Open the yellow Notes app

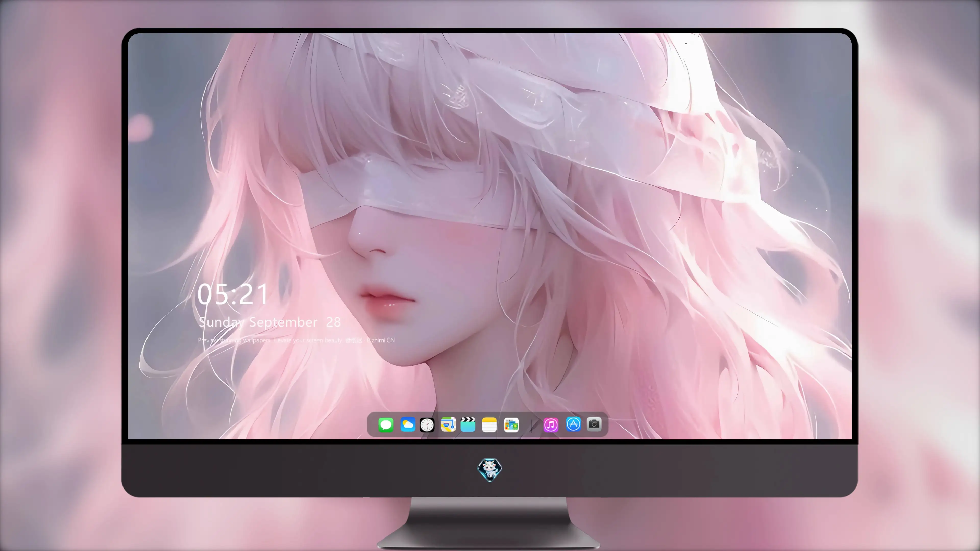tap(489, 425)
